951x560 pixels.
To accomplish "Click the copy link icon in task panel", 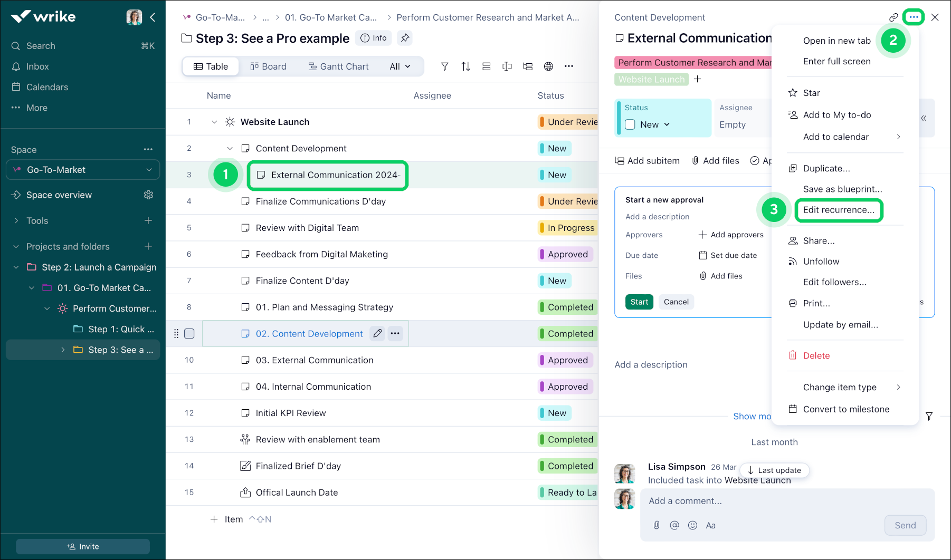I will pyautogui.click(x=893, y=17).
